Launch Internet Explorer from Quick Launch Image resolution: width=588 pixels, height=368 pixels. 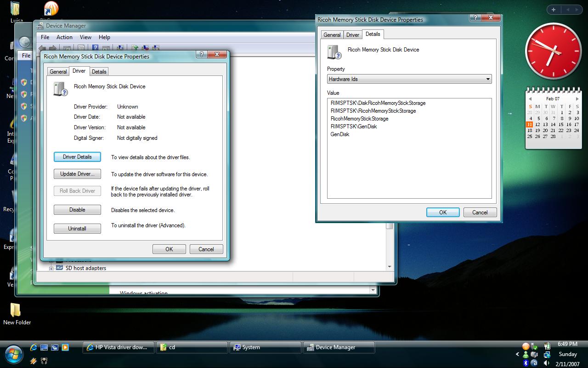(34, 347)
